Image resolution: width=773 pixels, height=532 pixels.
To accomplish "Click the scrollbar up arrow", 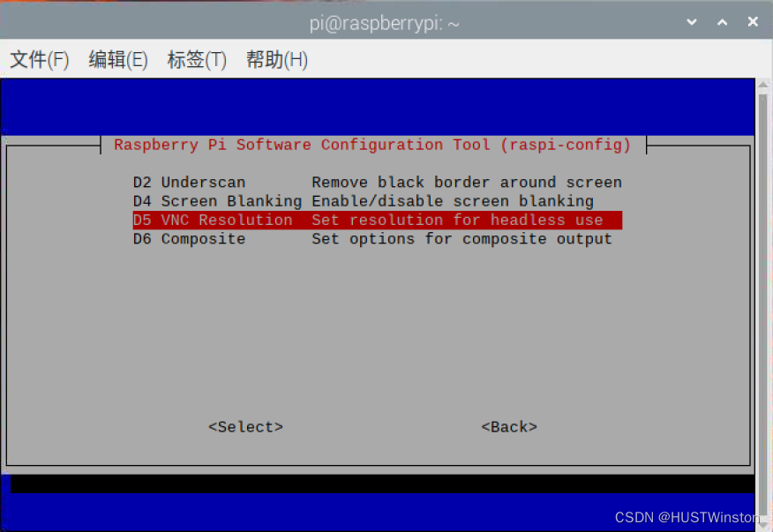I will pyautogui.click(x=763, y=85).
